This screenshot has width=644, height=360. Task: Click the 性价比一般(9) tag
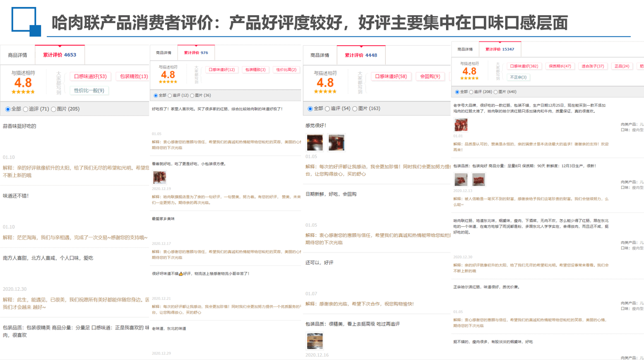click(89, 90)
